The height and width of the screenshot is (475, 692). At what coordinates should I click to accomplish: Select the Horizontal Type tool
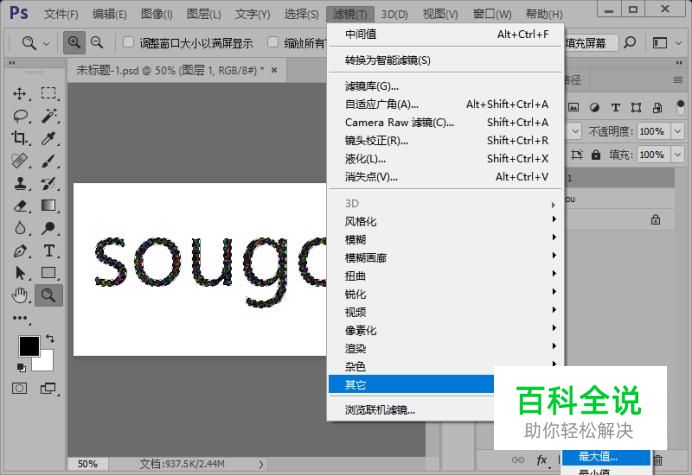[49, 251]
